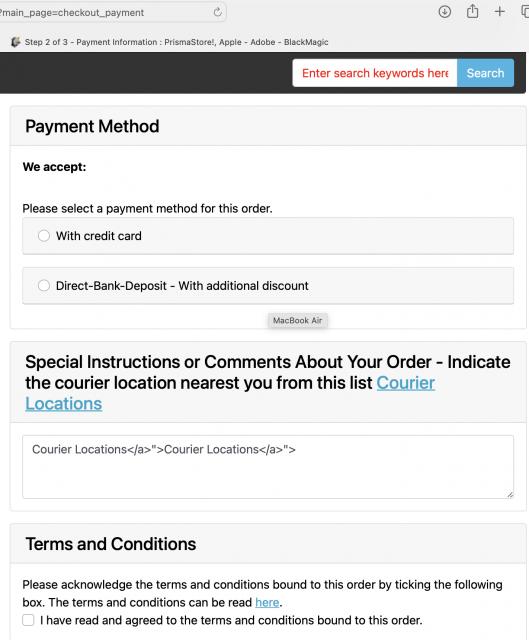The height and width of the screenshot is (640, 529).
Task: Click the comments box resize handle
Action: point(510,495)
